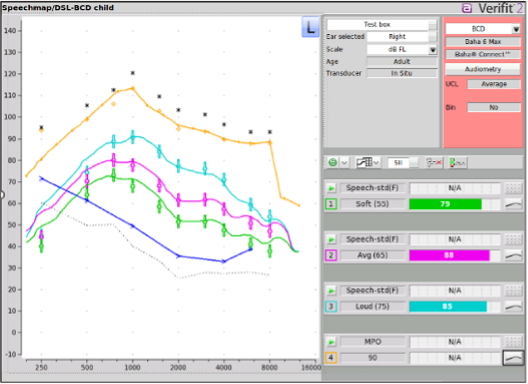
Task: Click 1000 Hz label on the frequency axis
Action: click(x=132, y=367)
